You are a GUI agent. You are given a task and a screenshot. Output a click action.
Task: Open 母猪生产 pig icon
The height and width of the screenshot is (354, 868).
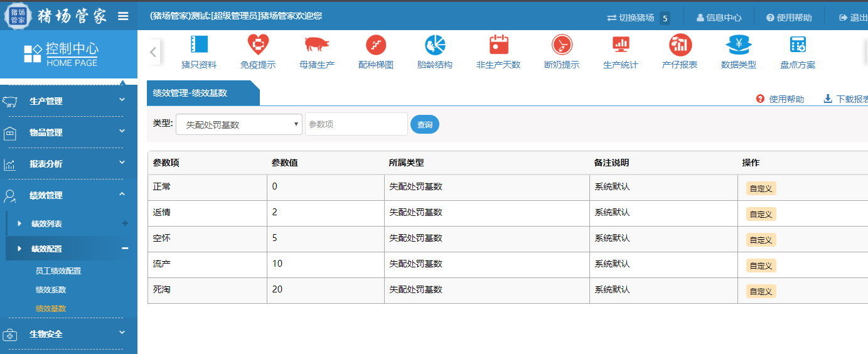(x=317, y=45)
